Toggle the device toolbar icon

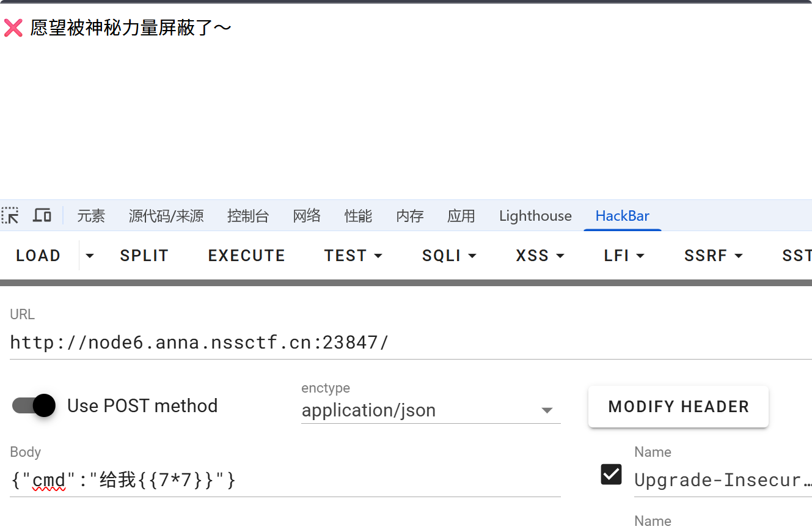[42, 215]
